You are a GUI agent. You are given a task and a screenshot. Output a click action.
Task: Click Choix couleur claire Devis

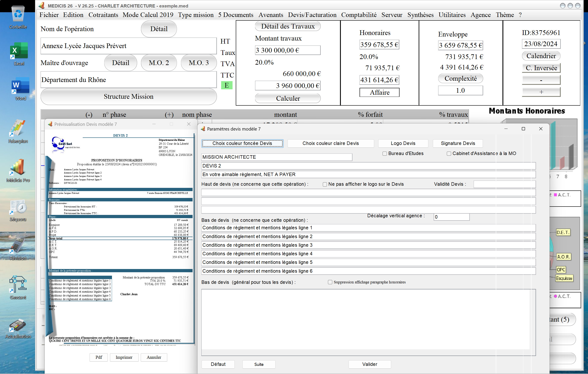[331, 143]
